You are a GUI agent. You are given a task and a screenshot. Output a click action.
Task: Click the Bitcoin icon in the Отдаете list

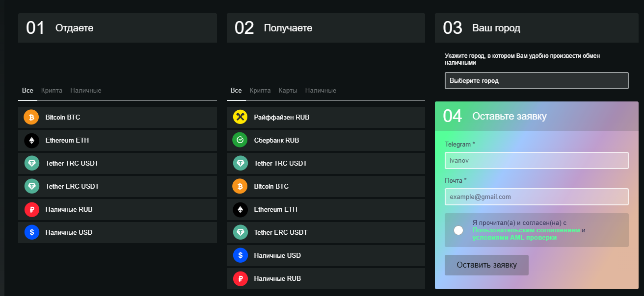coord(31,118)
